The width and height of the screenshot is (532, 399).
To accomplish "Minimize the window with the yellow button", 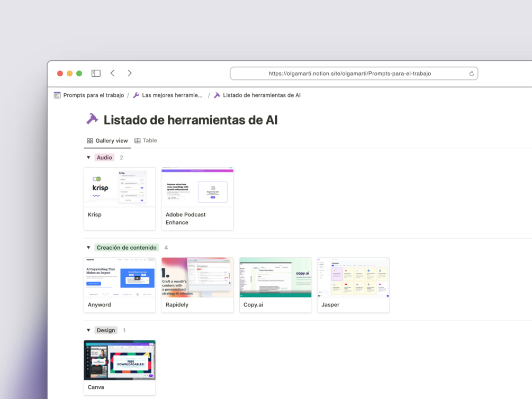I will 69,74.
